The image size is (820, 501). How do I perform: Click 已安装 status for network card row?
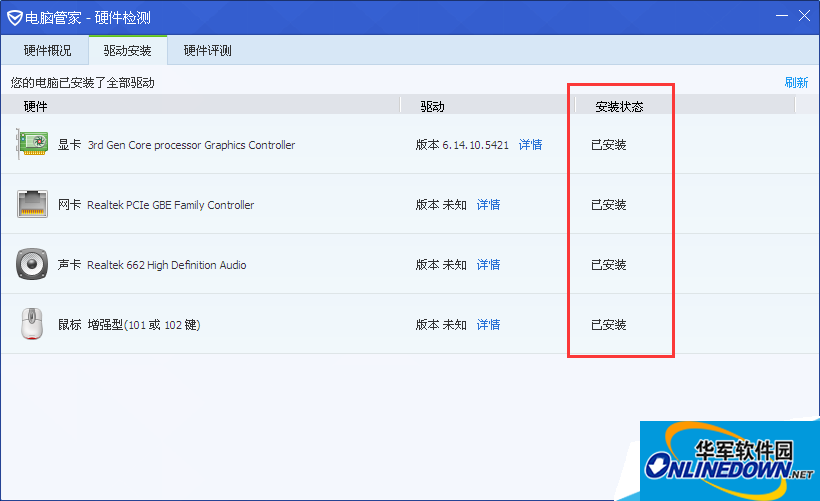[609, 204]
